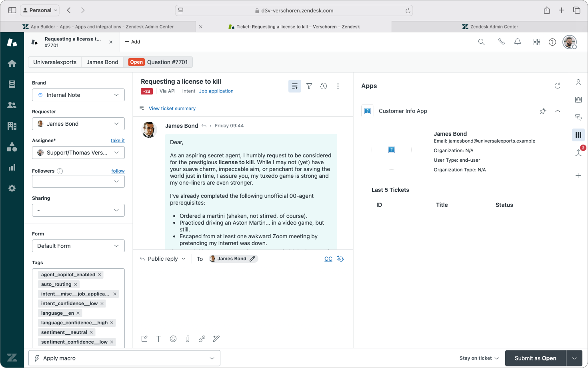
Task: Click View ticket summary link
Action: pos(172,109)
